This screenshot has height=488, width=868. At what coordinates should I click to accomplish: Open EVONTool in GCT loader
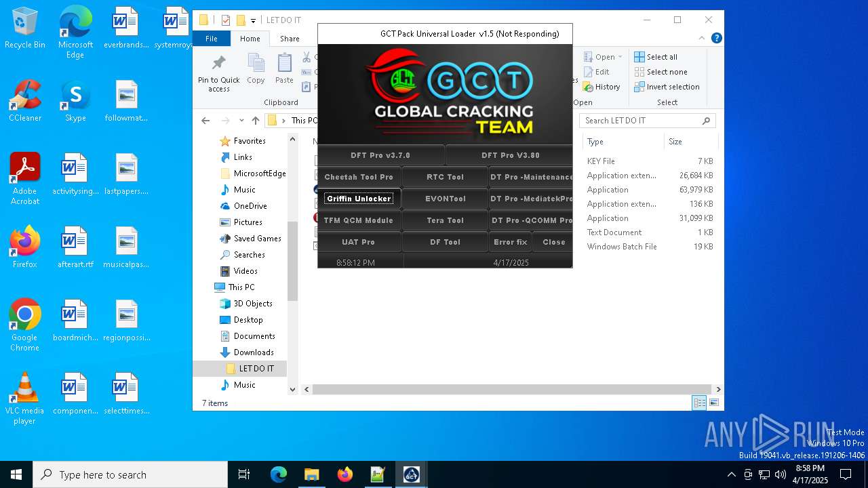pyautogui.click(x=445, y=199)
